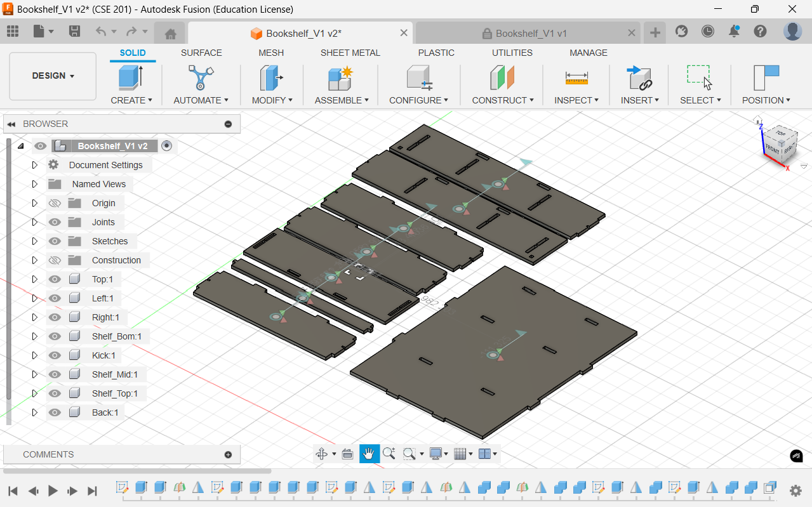Viewport: 812px width, 507px height.
Task: Click the Position tool icon
Action: pos(766,77)
